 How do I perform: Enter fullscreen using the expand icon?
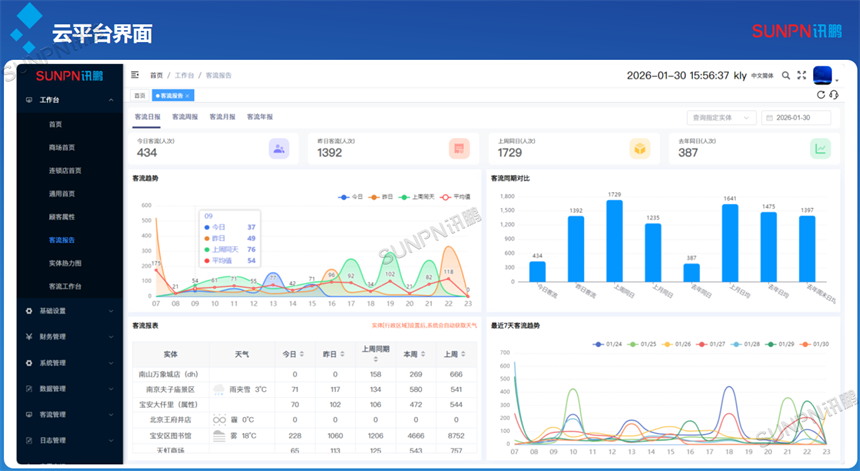801,75
